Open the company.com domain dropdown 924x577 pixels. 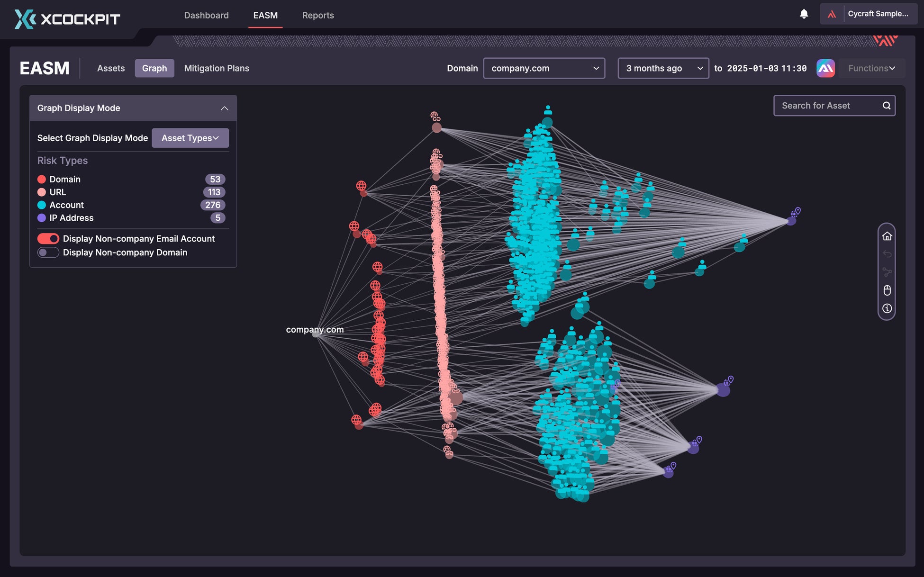pyautogui.click(x=544, y=68)
